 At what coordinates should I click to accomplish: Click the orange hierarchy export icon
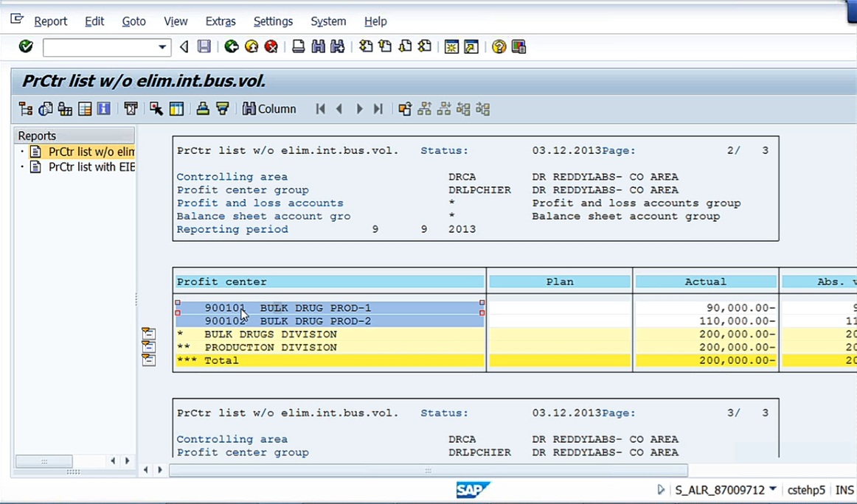coord(405,109)
